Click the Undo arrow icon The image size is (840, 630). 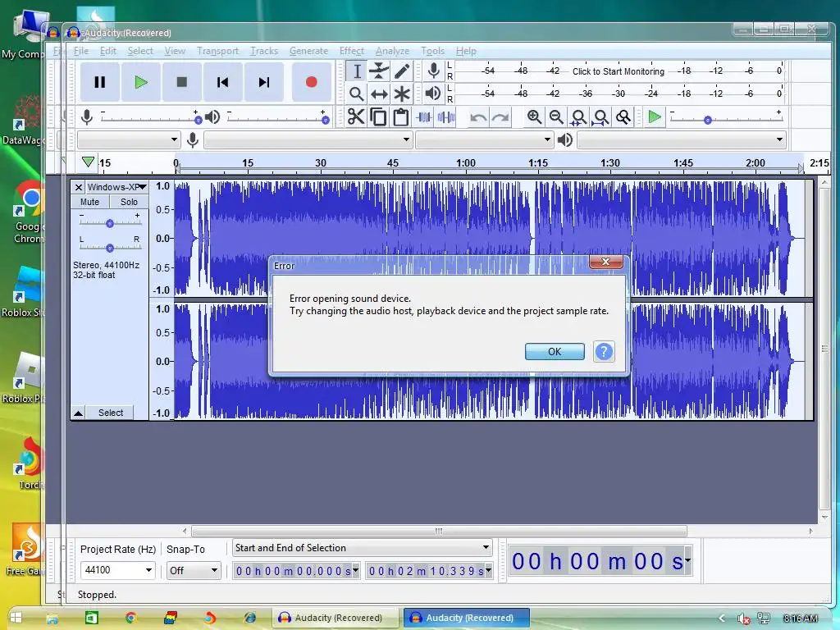[x=478, y=116]
